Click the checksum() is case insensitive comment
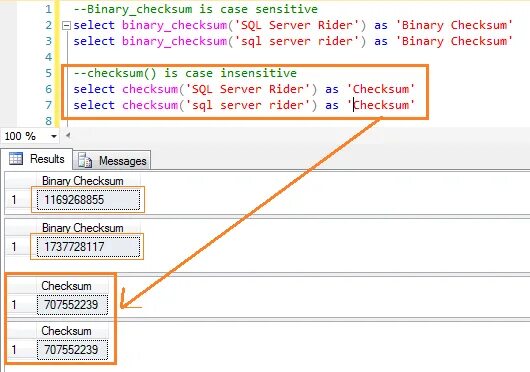Screen dimensions: 530x372 [x=185, y=73]
